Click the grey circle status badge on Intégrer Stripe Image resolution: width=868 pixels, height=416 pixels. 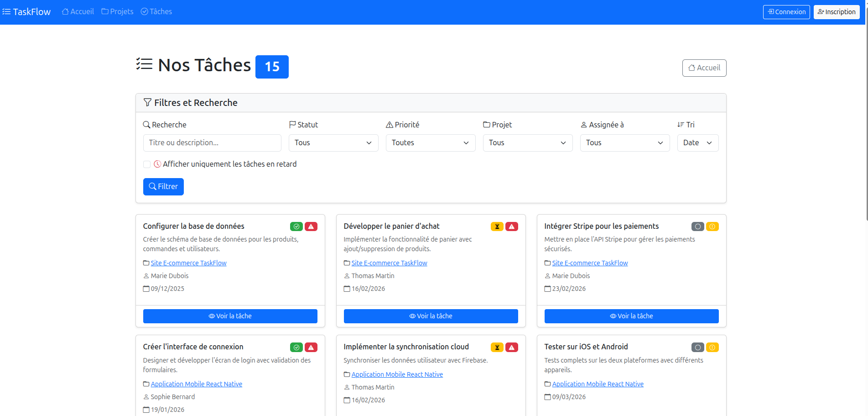[x=698, y=226]
